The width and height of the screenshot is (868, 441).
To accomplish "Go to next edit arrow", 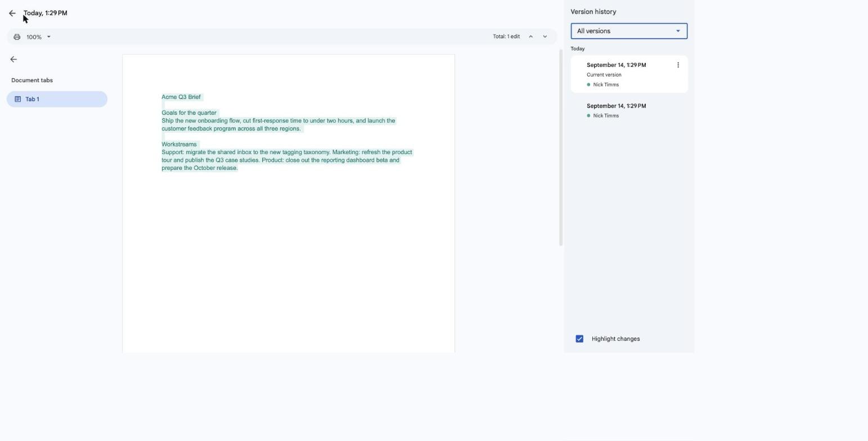I will click(x=545, y=37).
